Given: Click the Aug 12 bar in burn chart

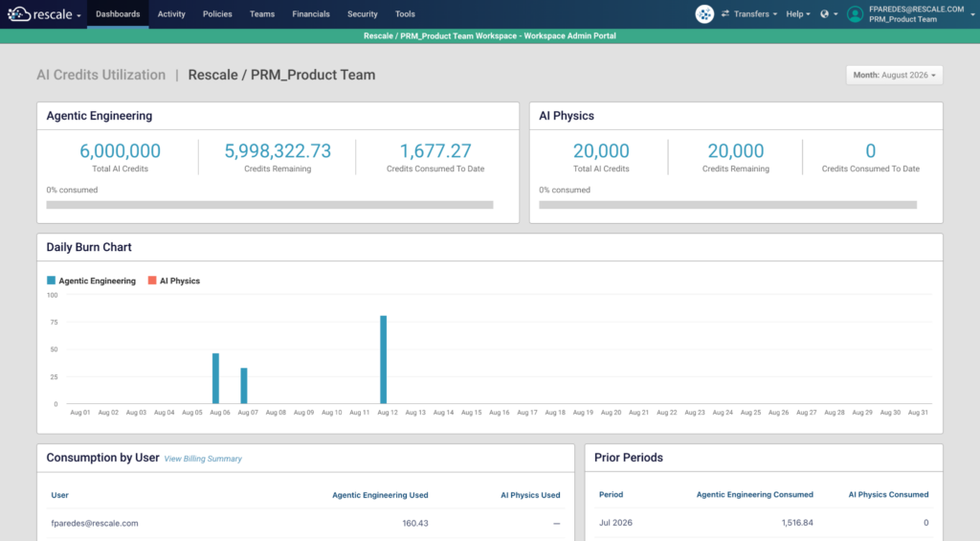Looking at the screenshot, I should pyautogui.click(x=383, y=360).
